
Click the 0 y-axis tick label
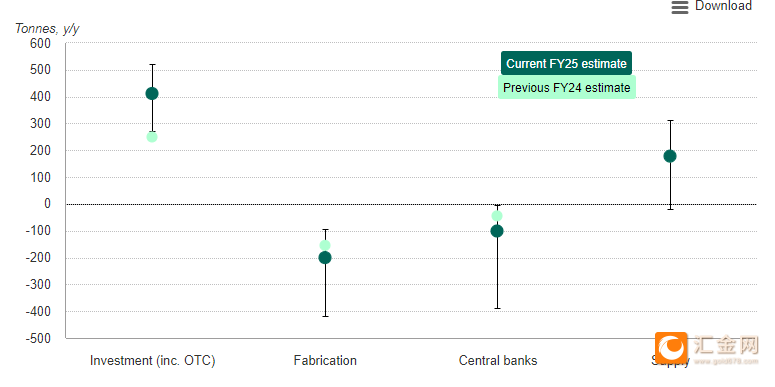point(47,204)
